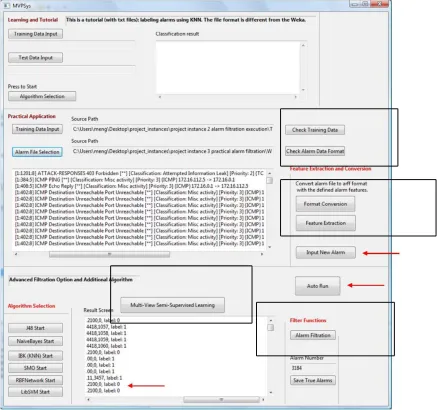
Task: Click the Test Data Input button
Action: point(35,58)
